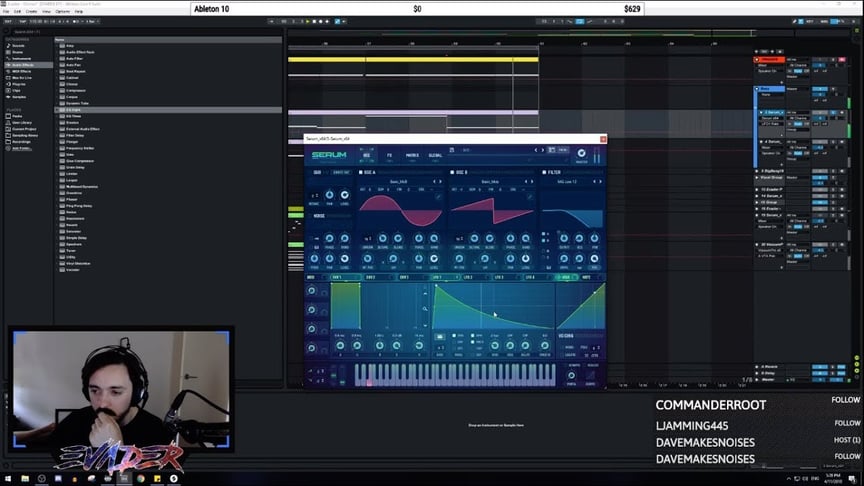Click a key on Serum's piano keyboard

point(455,375)
